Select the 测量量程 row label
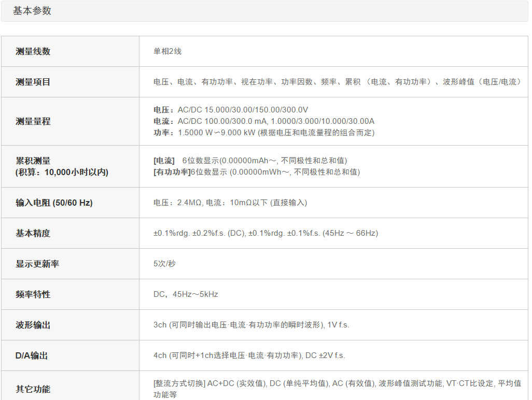This screenshot has height=400, width=532. click(x=33, y=121)
